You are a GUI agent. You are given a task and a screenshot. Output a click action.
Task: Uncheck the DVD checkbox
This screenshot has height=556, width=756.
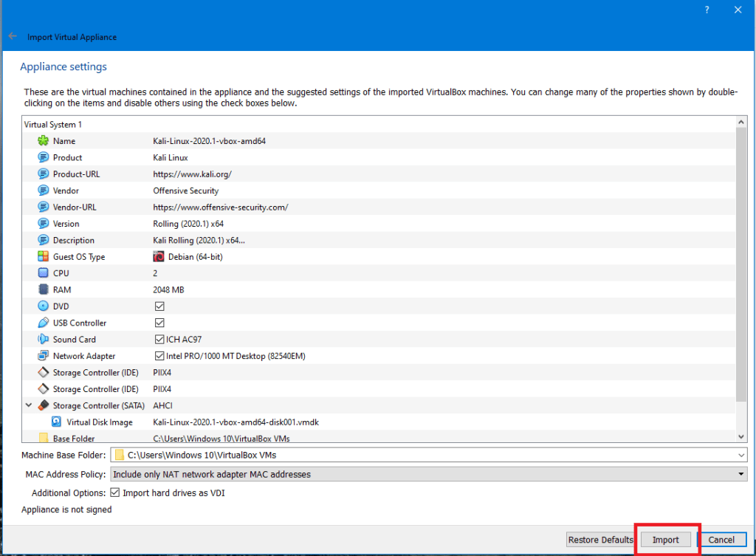(x=159, y=306)
